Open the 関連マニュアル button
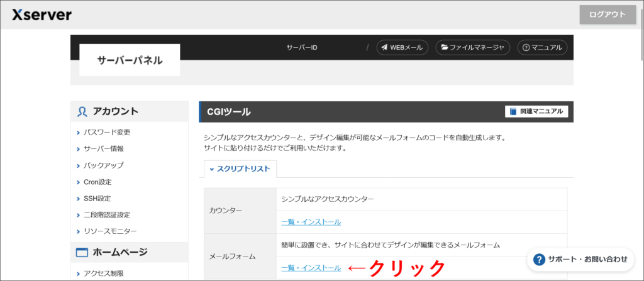The height and width of the screenshot is (281, 644). 536,111
